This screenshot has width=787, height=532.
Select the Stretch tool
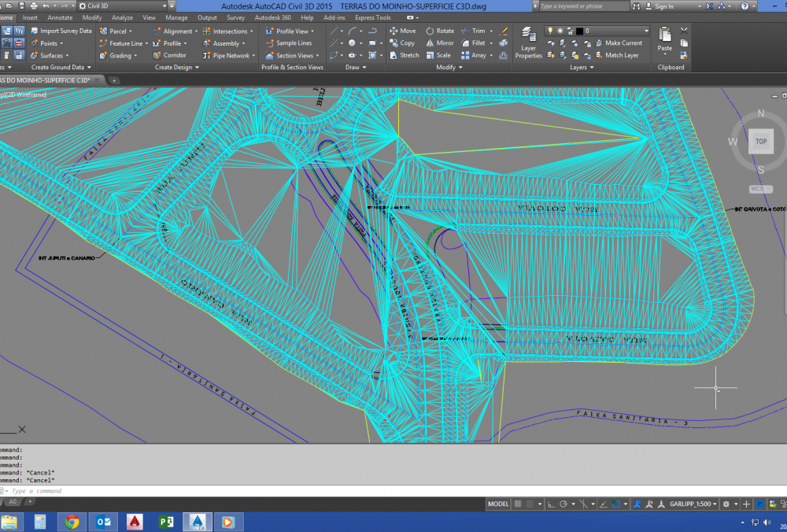pyautogui.click(x=404, y=55)
